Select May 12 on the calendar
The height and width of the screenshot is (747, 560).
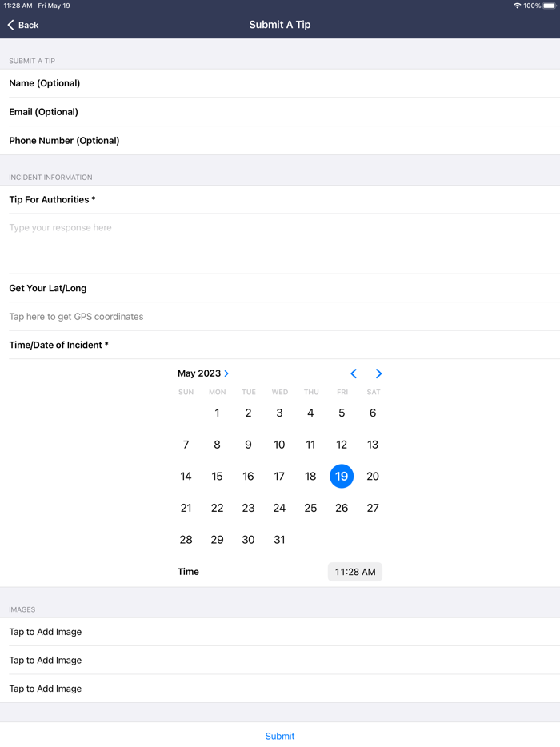point(342,445)
